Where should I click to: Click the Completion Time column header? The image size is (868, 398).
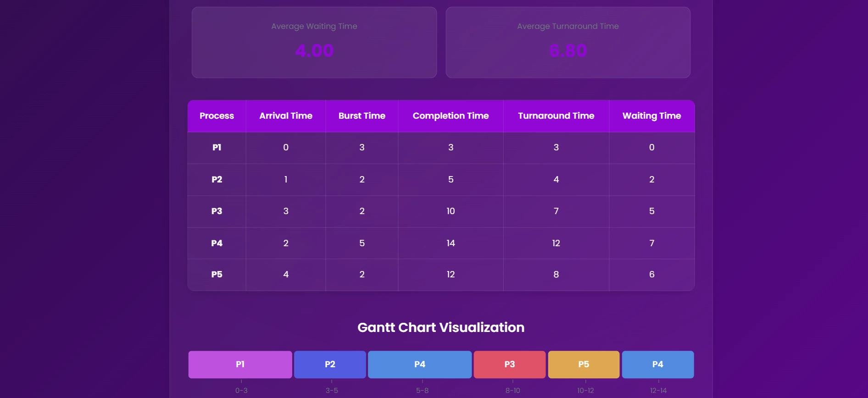[x=451, y=116]
